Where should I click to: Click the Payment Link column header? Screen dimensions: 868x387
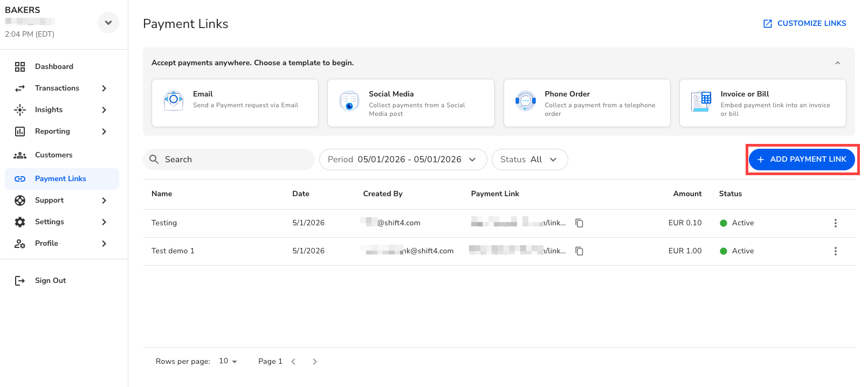coord(495,194)
